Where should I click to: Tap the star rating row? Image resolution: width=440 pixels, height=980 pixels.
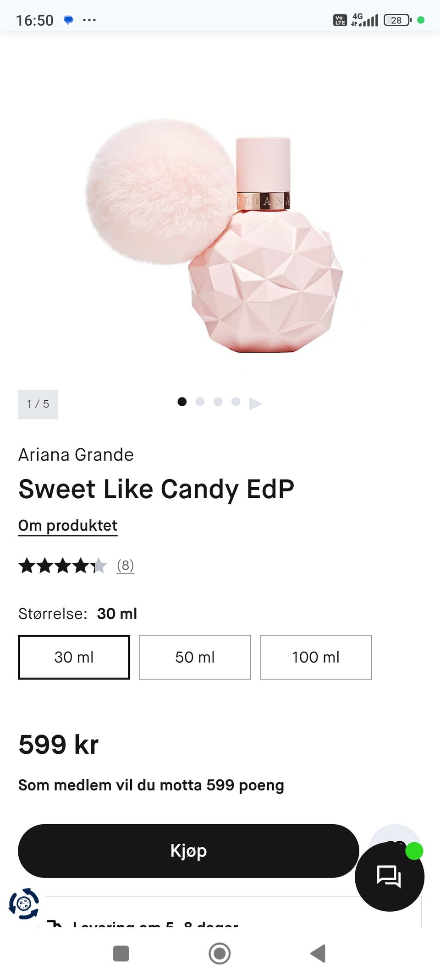click(62, 566)
